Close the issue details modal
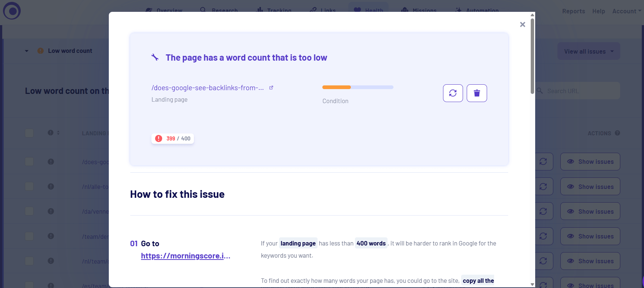Image resolution: width=644 pixels, height=288 pixels. point(523,24)
